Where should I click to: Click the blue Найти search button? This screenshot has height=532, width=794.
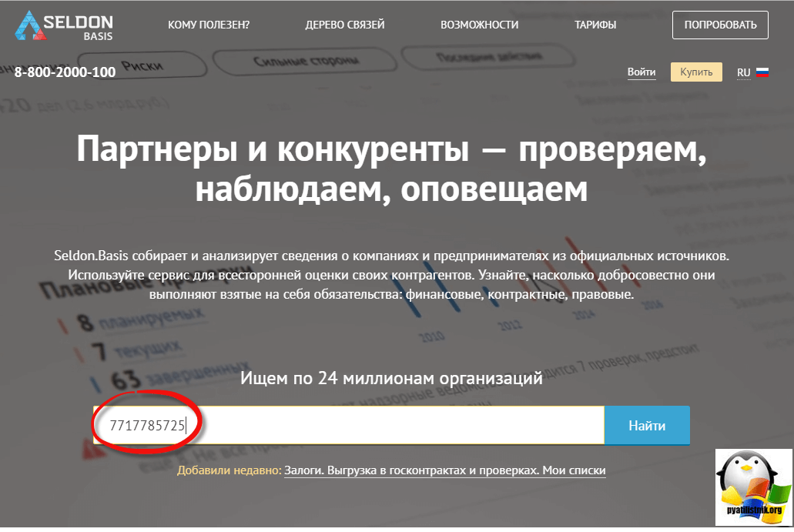click(647, 425)
